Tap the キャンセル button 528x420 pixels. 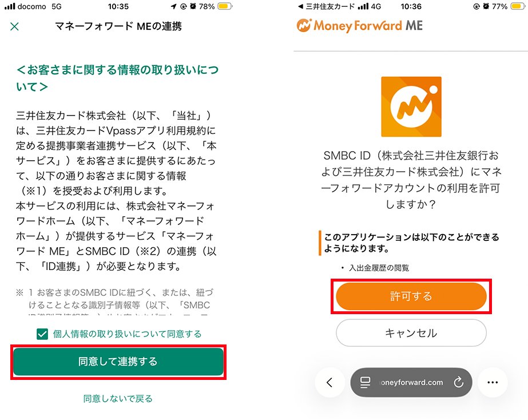click(411, 332)
